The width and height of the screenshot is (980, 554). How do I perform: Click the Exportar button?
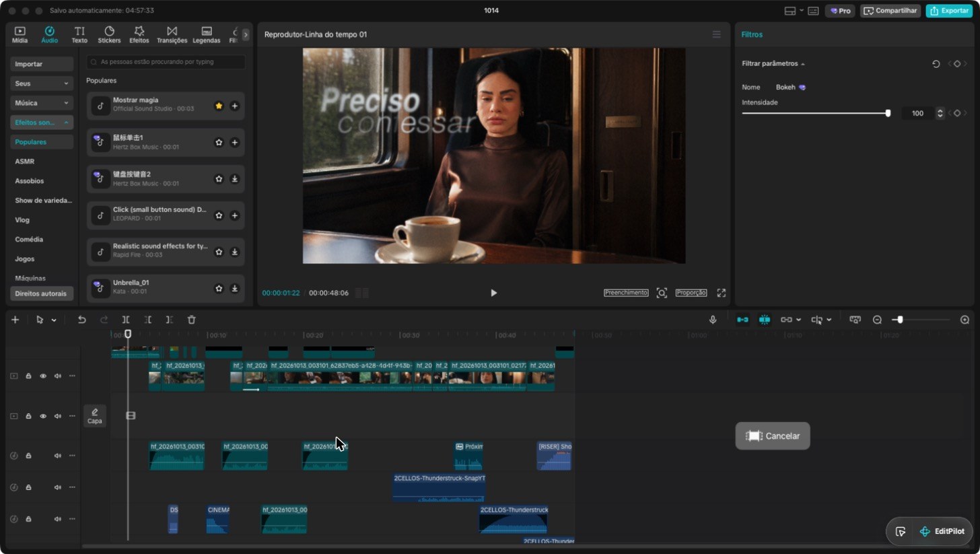pos(949,11)
